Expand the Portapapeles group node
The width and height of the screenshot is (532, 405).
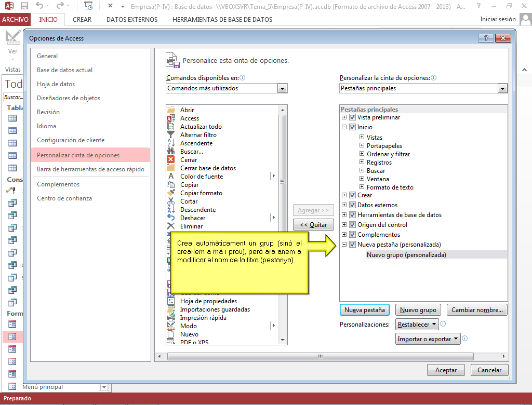tap(362, 145)
